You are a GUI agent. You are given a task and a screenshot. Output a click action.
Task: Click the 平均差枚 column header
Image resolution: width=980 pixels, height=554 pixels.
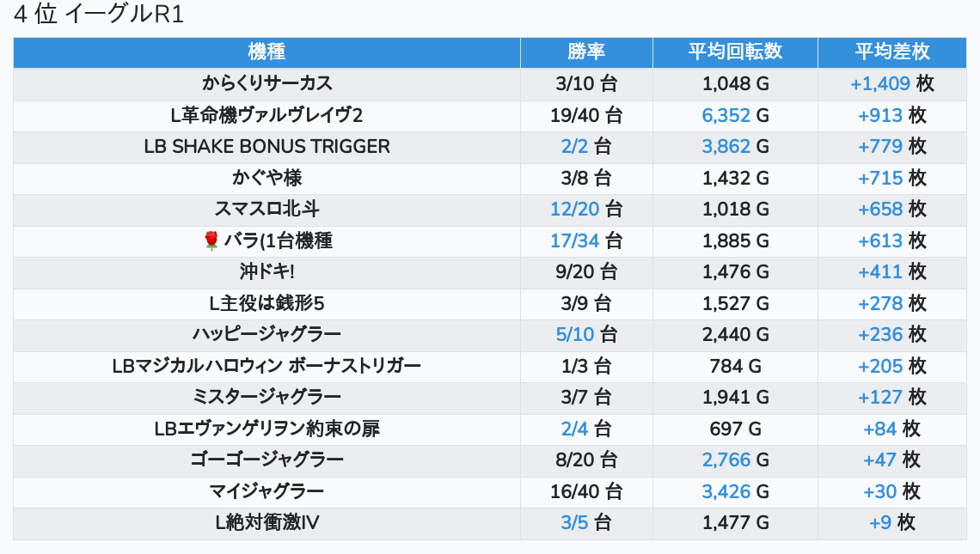[x=891, y=52]
